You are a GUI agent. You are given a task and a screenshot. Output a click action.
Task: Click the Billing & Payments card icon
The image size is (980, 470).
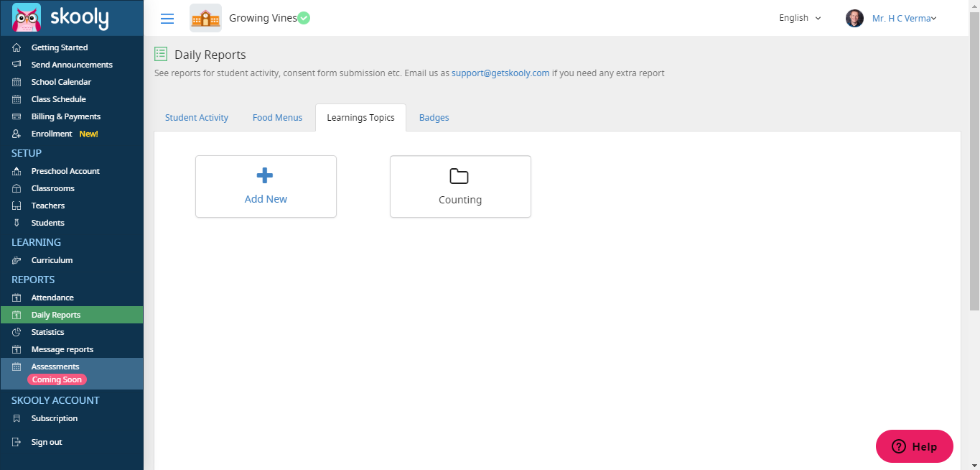point(17,116)
